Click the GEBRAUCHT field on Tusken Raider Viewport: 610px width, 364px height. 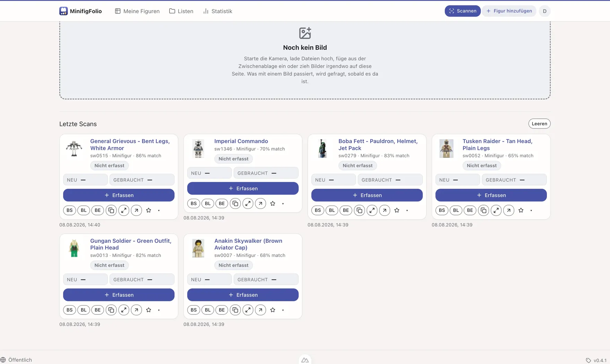pyautogui.click(x=514, y=180)
